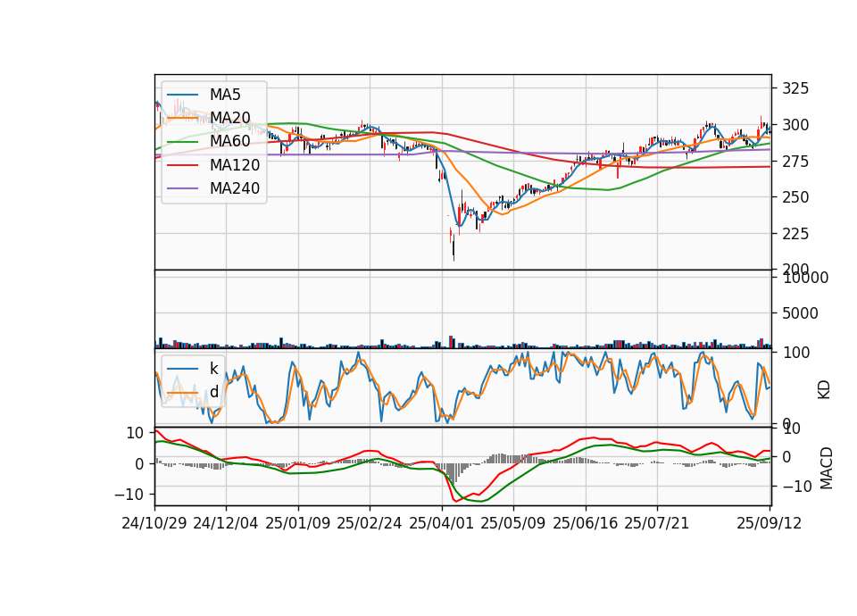The height and width of the screenshot is (616, 857).
Task: Click the right MACD axis -10 label
Action: click(x=797, y=487)
